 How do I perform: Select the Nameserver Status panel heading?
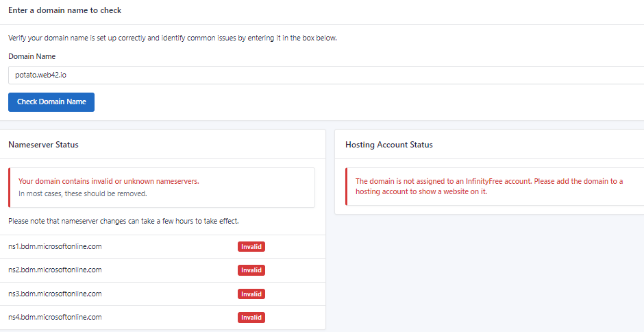43,145
